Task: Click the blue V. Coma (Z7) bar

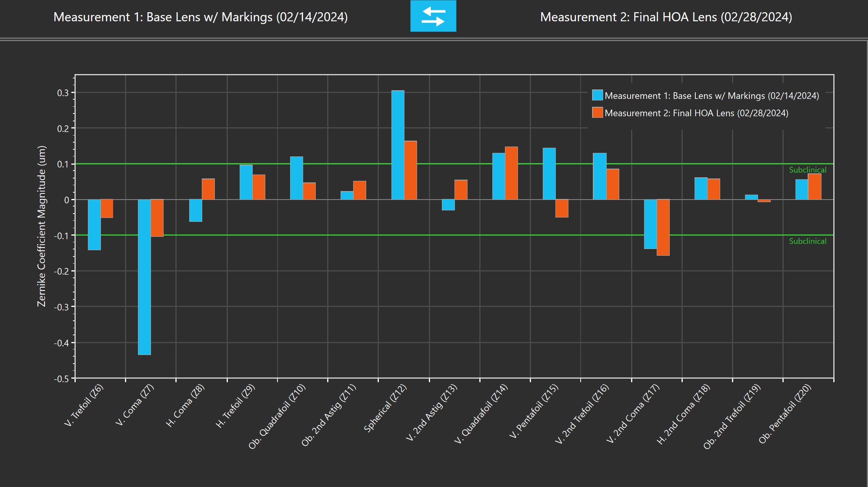Action: click(144, 277)
